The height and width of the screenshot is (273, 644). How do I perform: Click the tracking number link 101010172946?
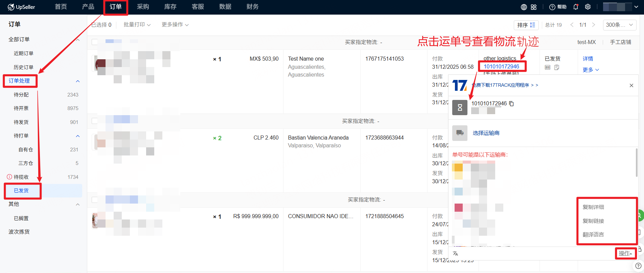click(x=501, y=66)
